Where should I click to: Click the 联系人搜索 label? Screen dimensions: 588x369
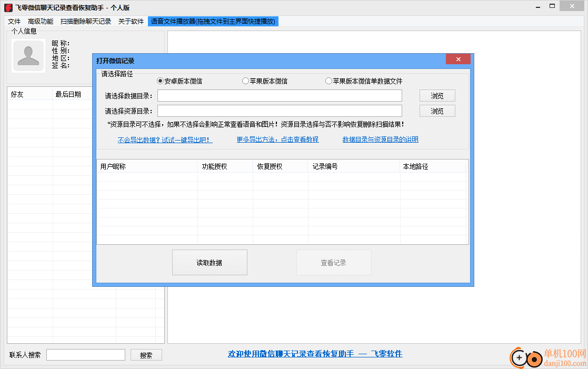tap(25, 355)
